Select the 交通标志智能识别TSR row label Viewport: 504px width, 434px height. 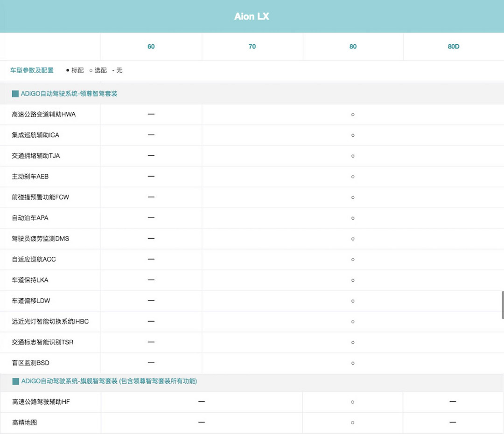pyautogui.click(x=42, y=342)
